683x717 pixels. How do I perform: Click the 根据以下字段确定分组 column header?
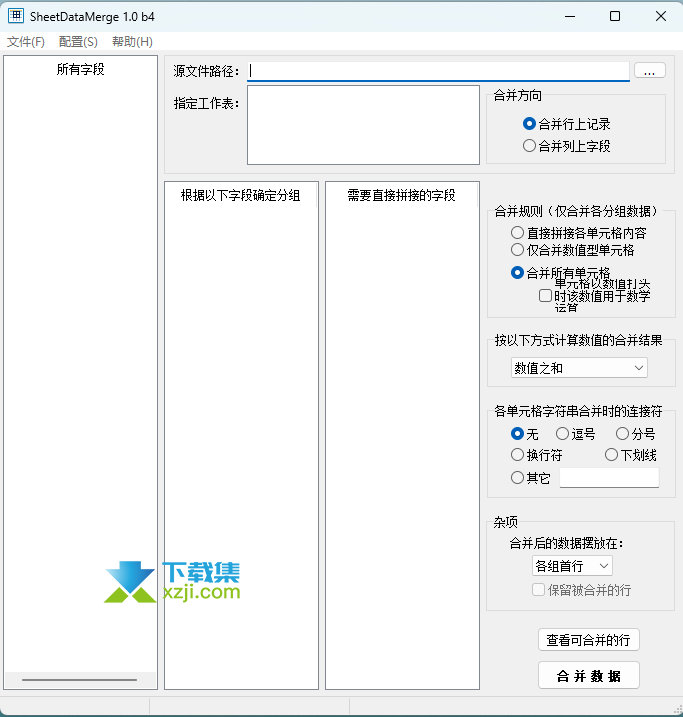[240, 195]
